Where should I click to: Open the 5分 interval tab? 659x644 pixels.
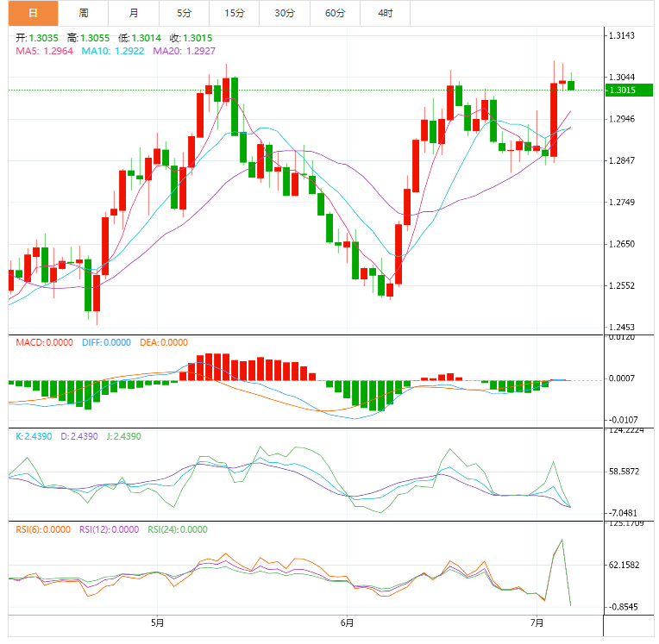point(184,13)
